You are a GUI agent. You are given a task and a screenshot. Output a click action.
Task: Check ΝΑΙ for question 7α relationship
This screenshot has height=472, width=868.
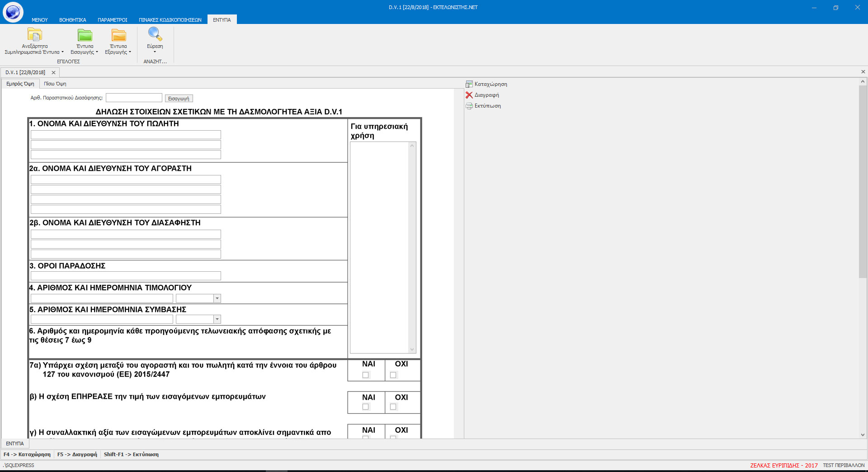click(x=366, y=375)
